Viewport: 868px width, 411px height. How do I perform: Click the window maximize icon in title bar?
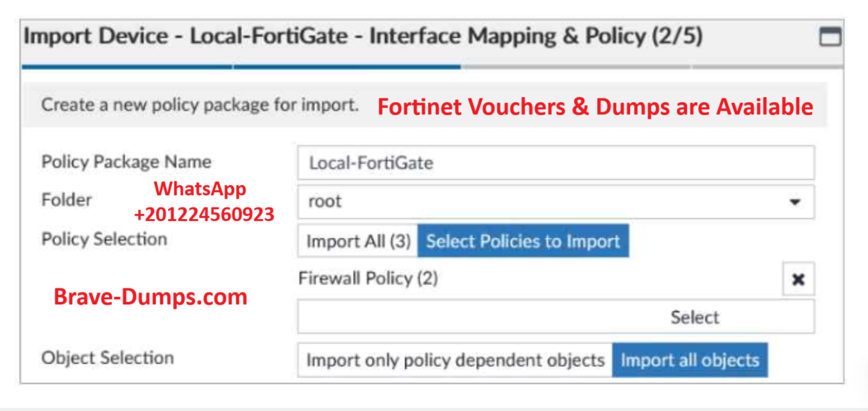pos(830,38)
